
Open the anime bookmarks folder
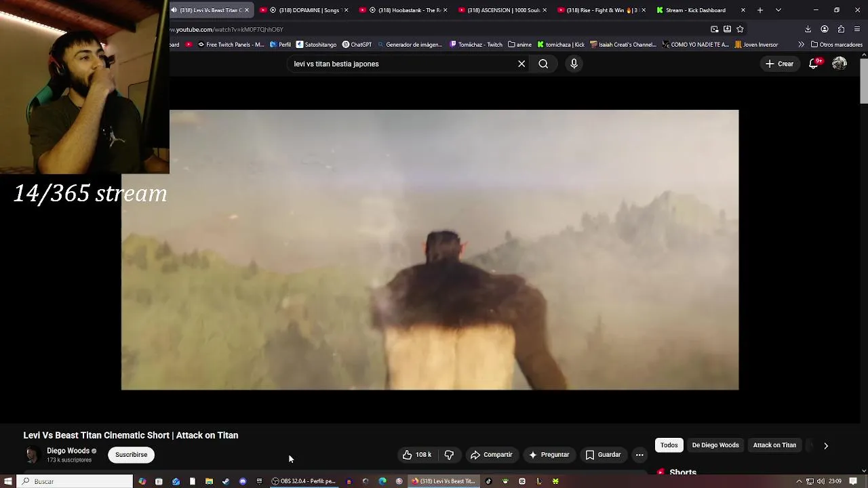[x=519, y=45]
